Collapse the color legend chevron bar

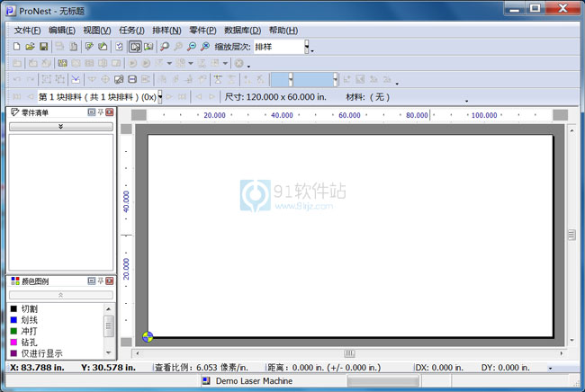(61, 295)
